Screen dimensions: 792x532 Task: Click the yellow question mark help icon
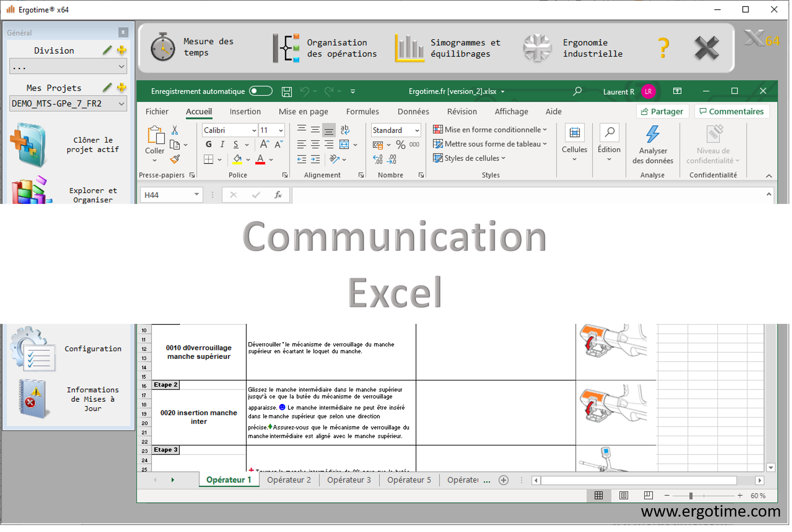663,48
